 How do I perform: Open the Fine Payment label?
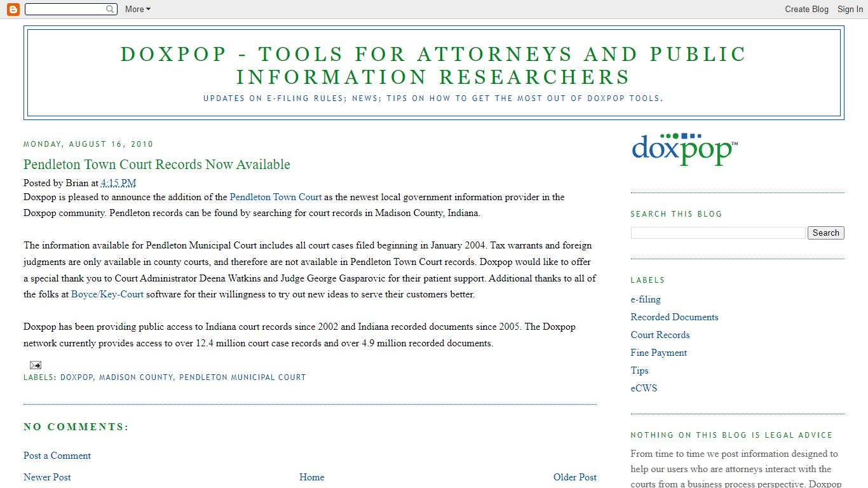[x=659, y=353]
